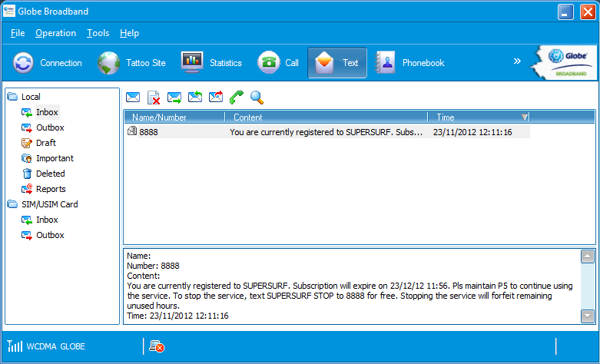Click the green phone call icon
Image resolution: width=600 pixels, height=364 pixels.
(x=237, y=98)
